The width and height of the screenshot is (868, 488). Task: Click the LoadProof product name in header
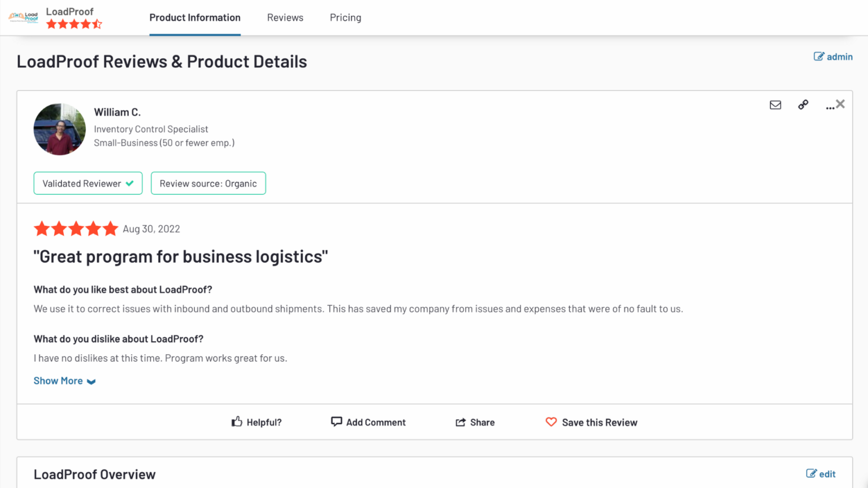[70, 11]
